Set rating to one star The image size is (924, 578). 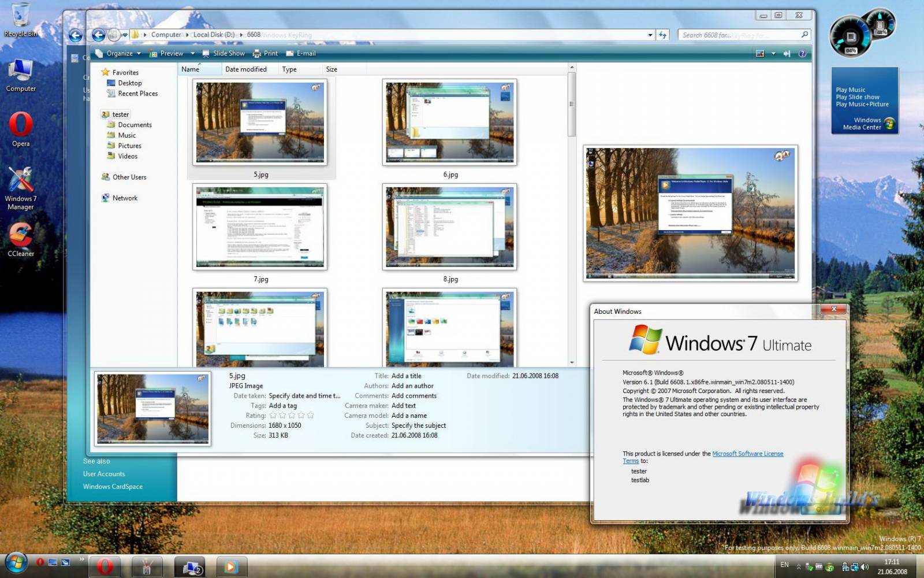point(273,416)
